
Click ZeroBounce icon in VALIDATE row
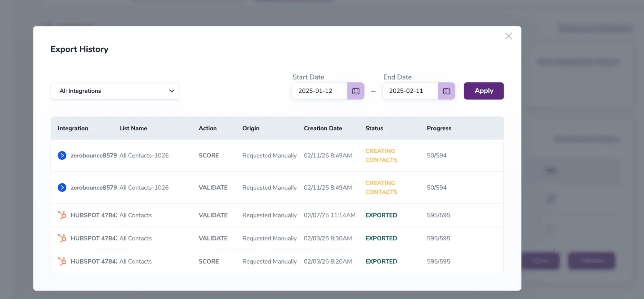[x=62, y=188]
